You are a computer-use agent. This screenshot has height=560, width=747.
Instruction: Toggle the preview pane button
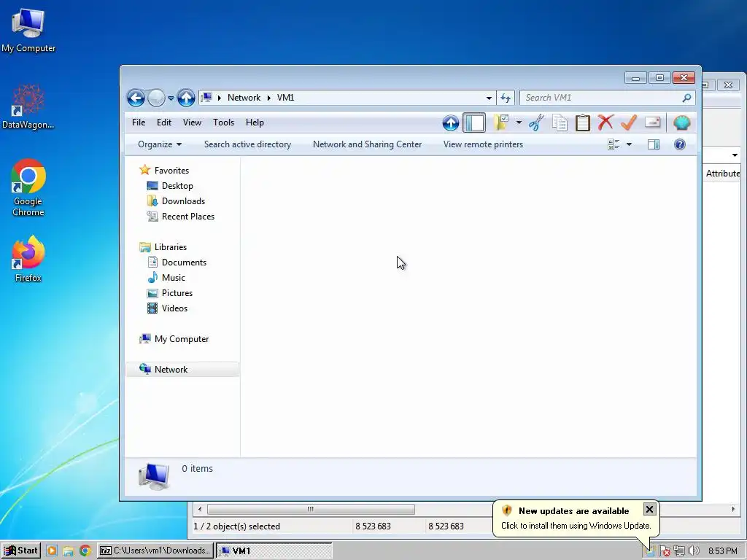(x=654, y=144)
